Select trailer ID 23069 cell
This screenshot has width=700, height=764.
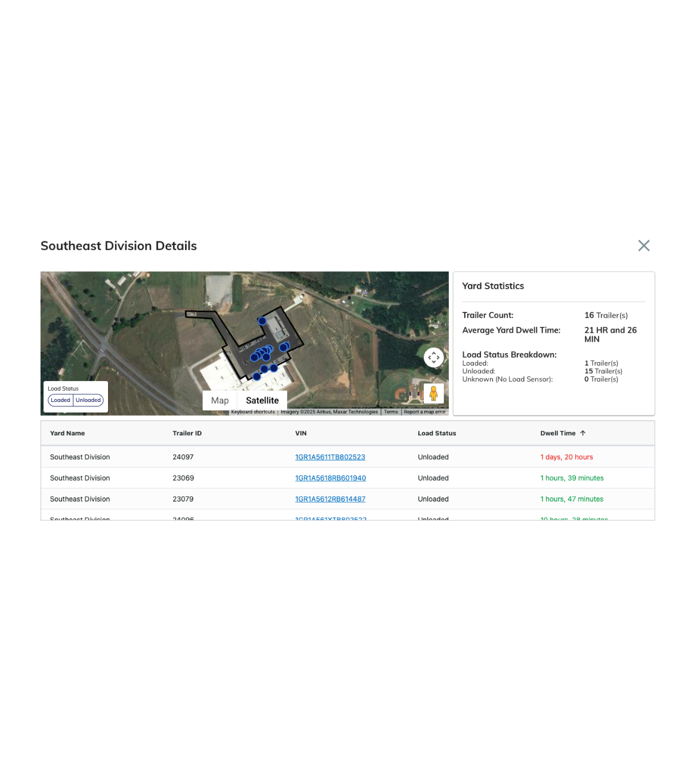pyautogui.click(x=183, y=478)
